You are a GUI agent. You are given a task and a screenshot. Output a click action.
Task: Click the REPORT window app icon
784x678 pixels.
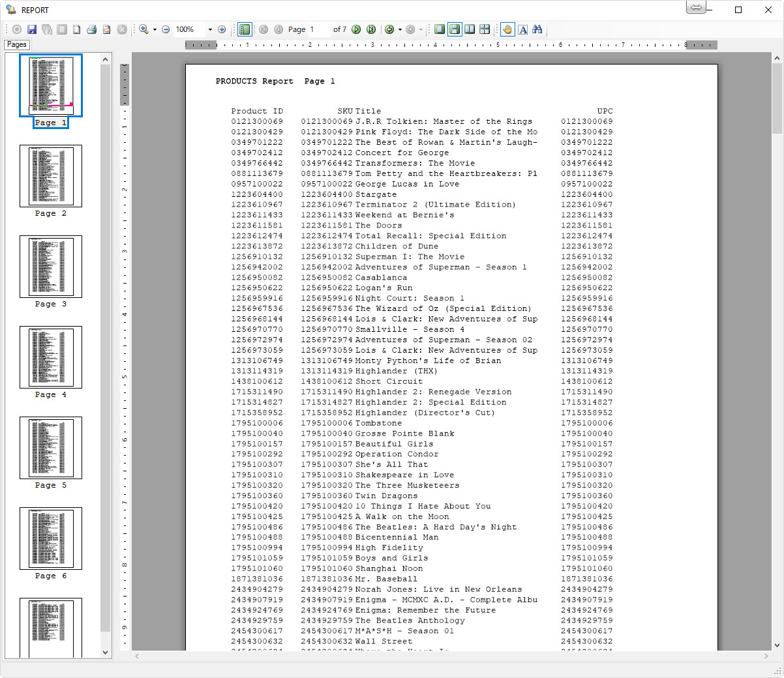click(10, 10)
